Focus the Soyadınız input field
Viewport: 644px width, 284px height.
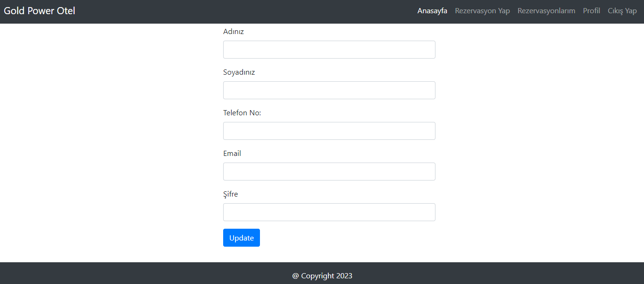click(329, 90)
